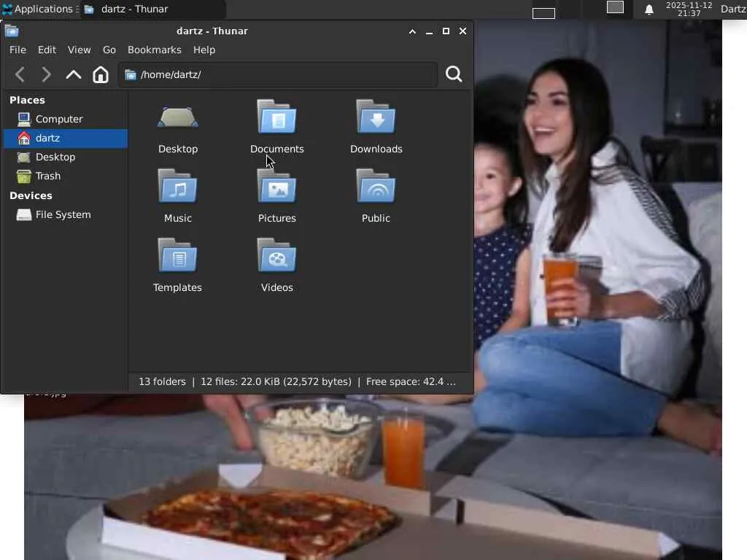Click the back navigation arrow
This screenshot has height=560, width=747.
20,74
